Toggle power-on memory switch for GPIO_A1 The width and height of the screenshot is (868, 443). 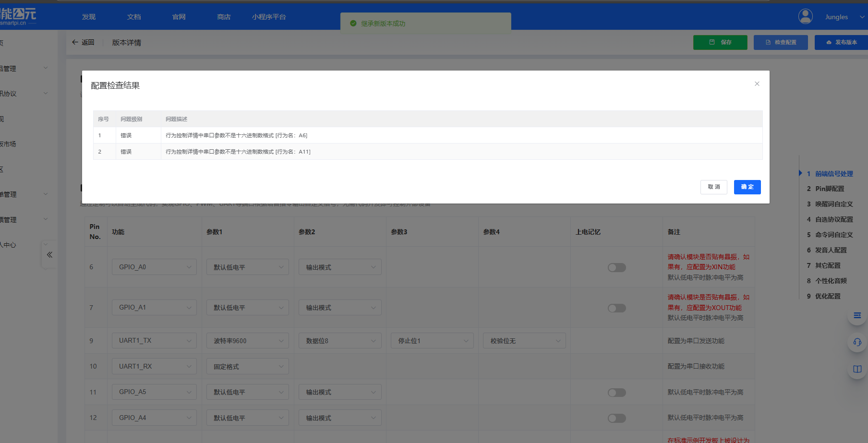(x=616, y=308)
